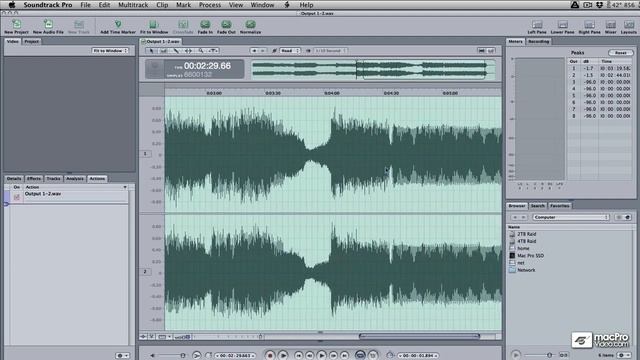640x360 pixels.
Task: Apply Fade In from the toolbar
Action: [205, 24]
